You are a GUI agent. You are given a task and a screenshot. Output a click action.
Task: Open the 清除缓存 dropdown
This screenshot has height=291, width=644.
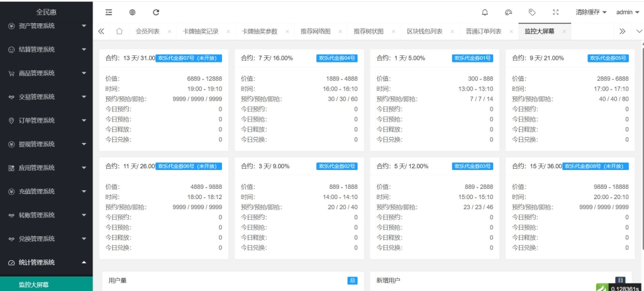click(591, 12)
